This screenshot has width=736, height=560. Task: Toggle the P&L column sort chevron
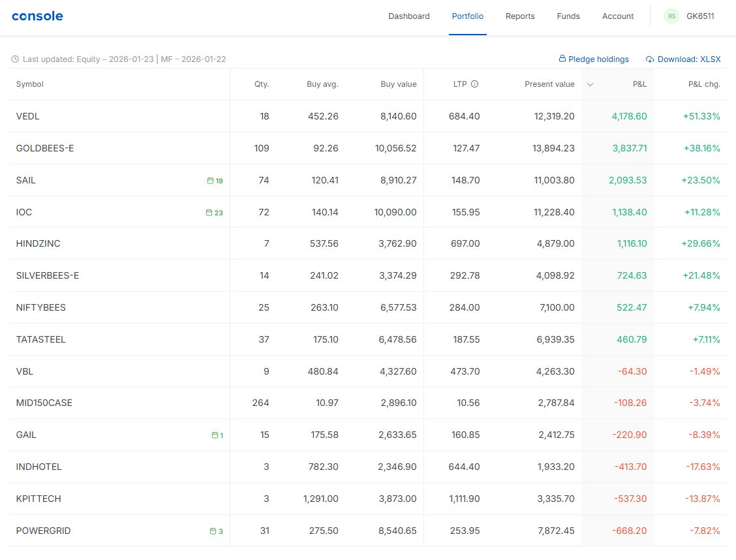point(590,84)
